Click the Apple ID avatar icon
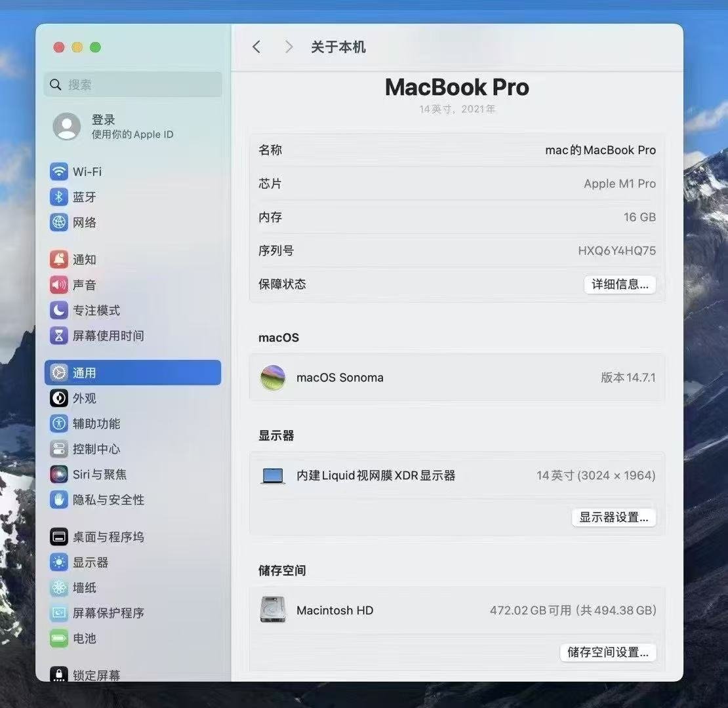Screen dimensions: 728x708 coord(67,127)
